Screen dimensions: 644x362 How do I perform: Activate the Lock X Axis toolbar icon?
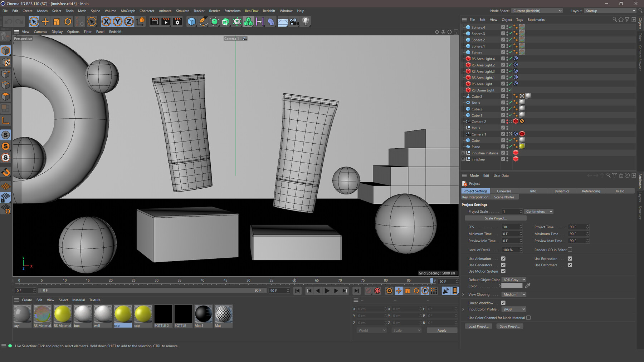pyautogui.click(x=106, y=21)
